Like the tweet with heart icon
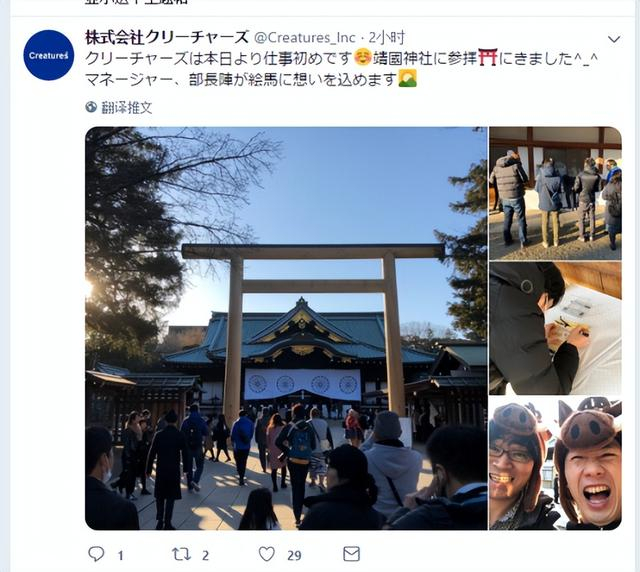Screen dimensions: 640x572 pos(267,554)
